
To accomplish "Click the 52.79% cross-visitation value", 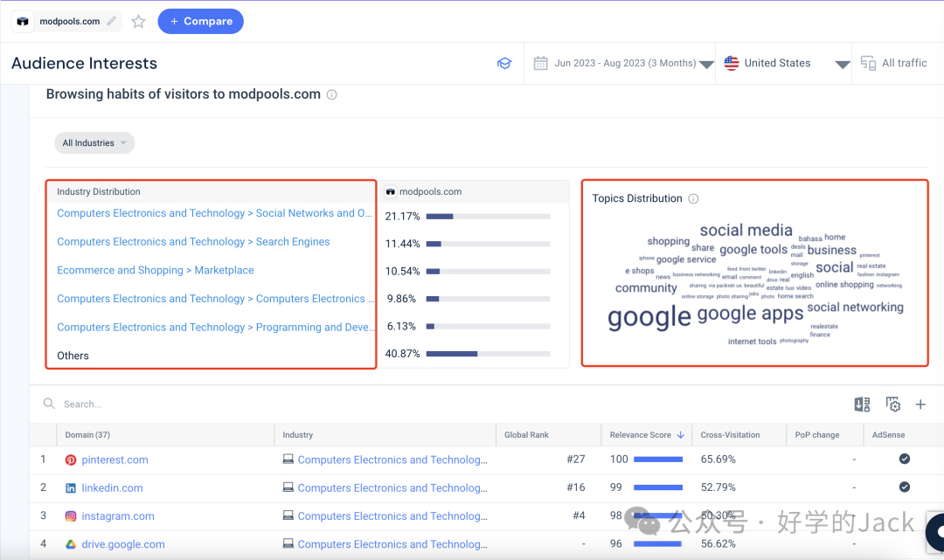I will click(x=718, y=487).
